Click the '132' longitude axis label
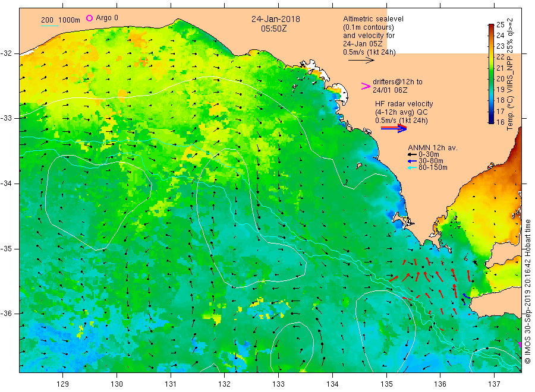Image resolution: width=535 pixels, height=392 pixels. pyautogui.click(x=225, y=384)
